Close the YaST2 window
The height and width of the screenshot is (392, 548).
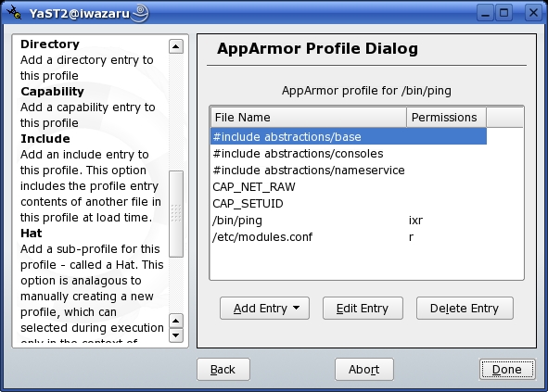[533, 13]
